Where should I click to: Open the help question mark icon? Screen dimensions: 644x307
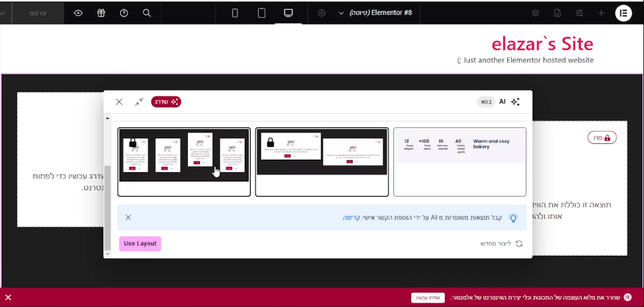point(124,13)
